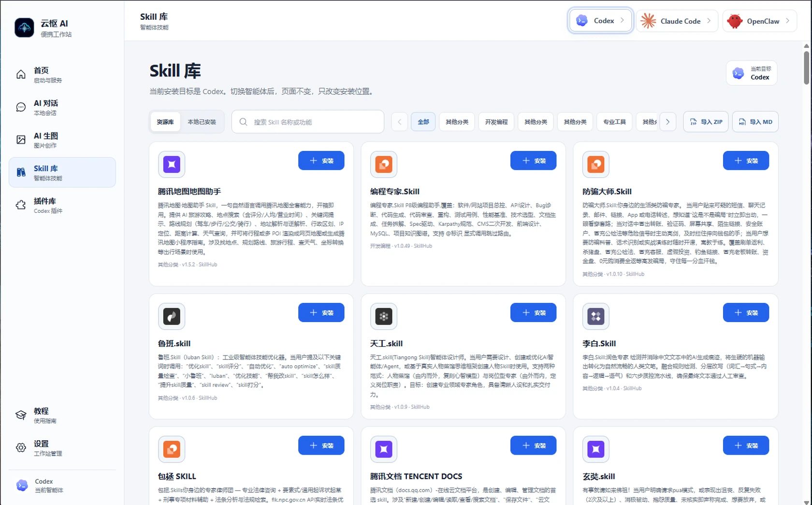Install the 包拯 SKILL skill
The image size is (812, 505).
pos(321,446)
